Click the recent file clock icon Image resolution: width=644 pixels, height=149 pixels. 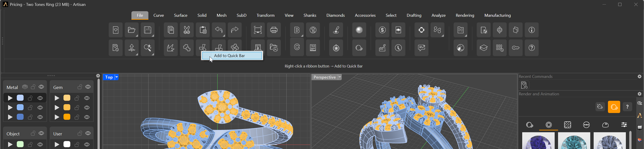tap(115, 47)
